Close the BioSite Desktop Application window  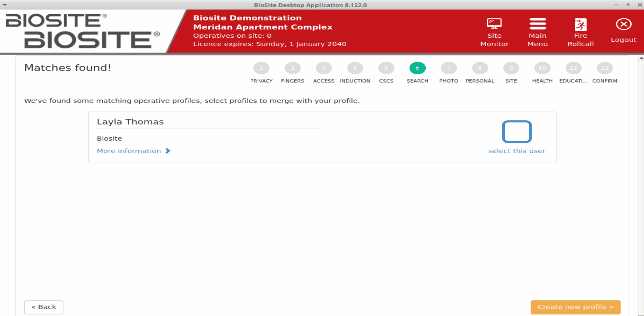(640, 5)
